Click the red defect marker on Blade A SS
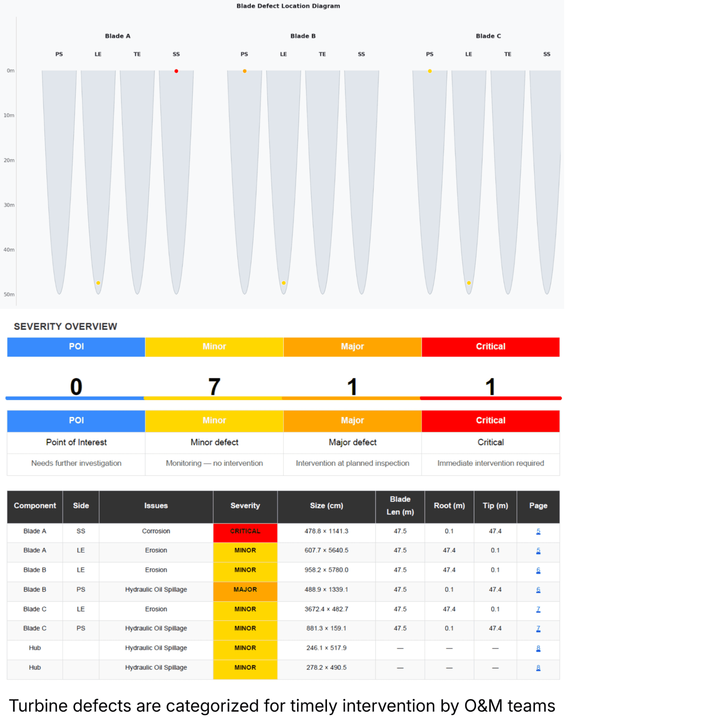728x728 pixels. point(176,71)
